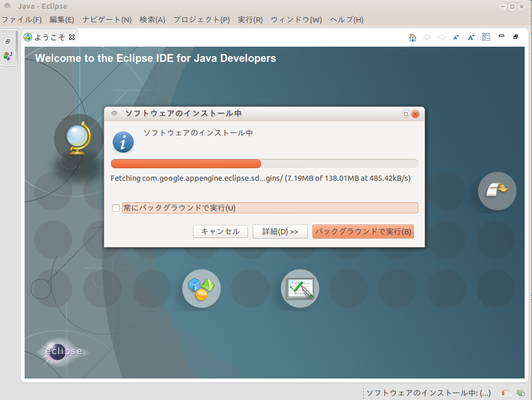Check 常にバックグラウンドで実行 checkbox

(116, 208)
